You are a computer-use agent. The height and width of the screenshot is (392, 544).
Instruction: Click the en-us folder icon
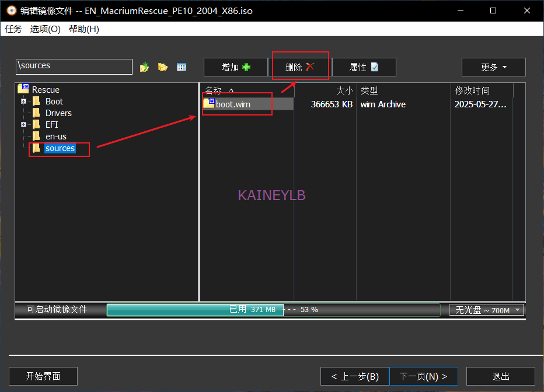pyautogui.click(x=36, y=136)
